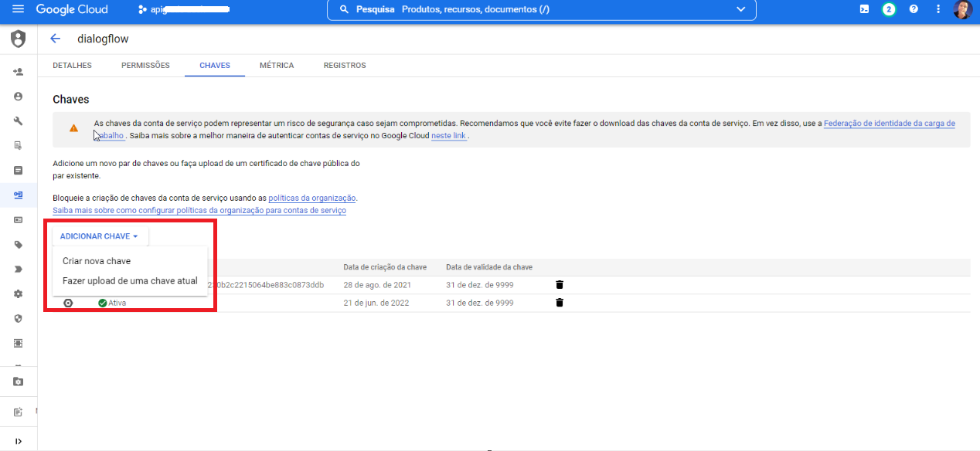Screen dimensions: 980x451
Task: Click the Chaves section heading
Action: click(x=71, y=100)
